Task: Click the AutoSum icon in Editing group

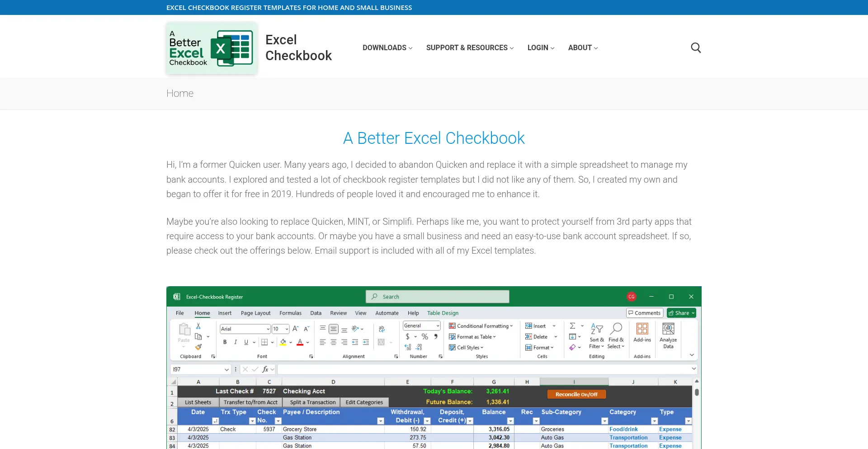Action: (572, 326)
